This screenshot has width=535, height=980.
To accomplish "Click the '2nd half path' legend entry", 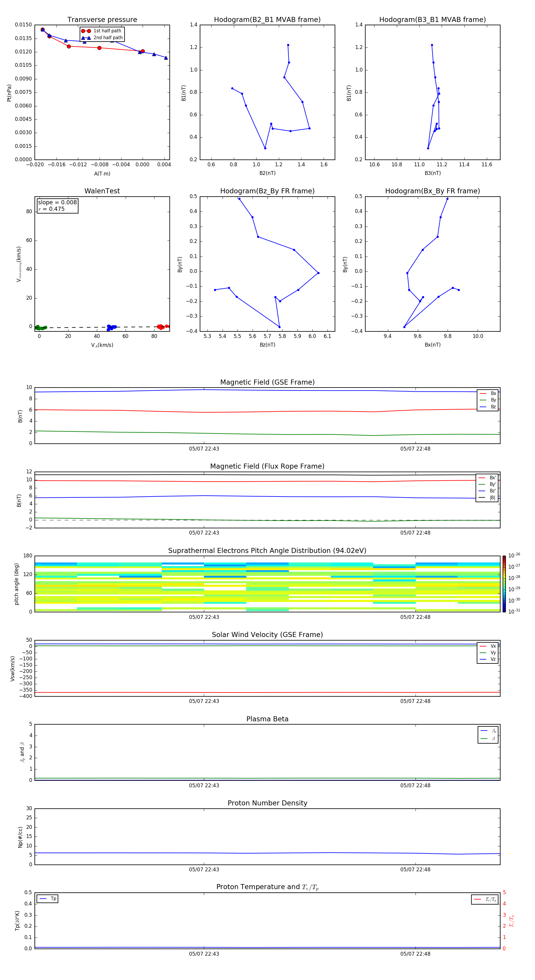I will tap(102, 38).
